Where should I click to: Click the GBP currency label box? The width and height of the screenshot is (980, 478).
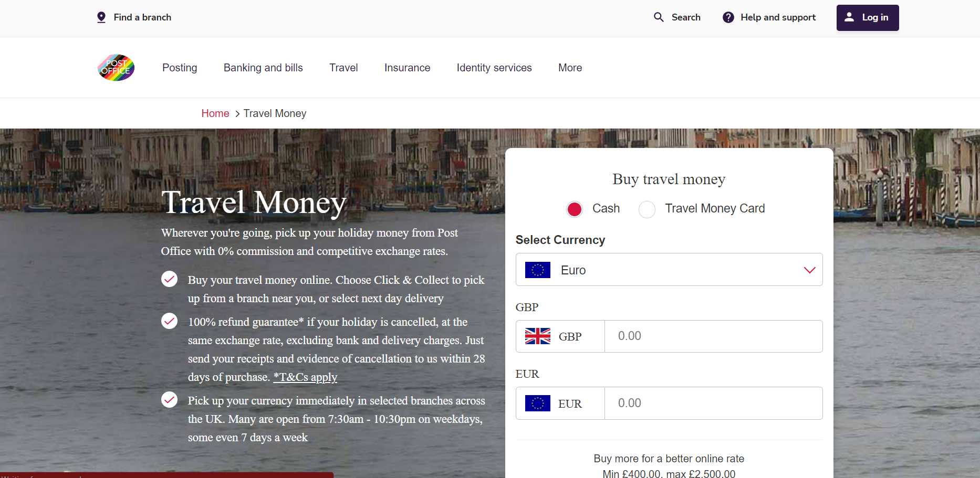(560, 336)
